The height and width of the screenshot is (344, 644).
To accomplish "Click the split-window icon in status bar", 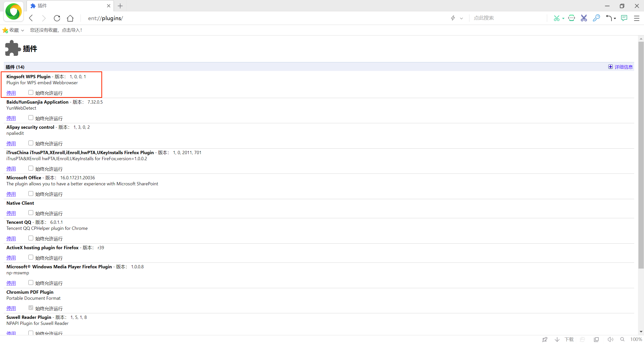I will (x=596, y=339).
